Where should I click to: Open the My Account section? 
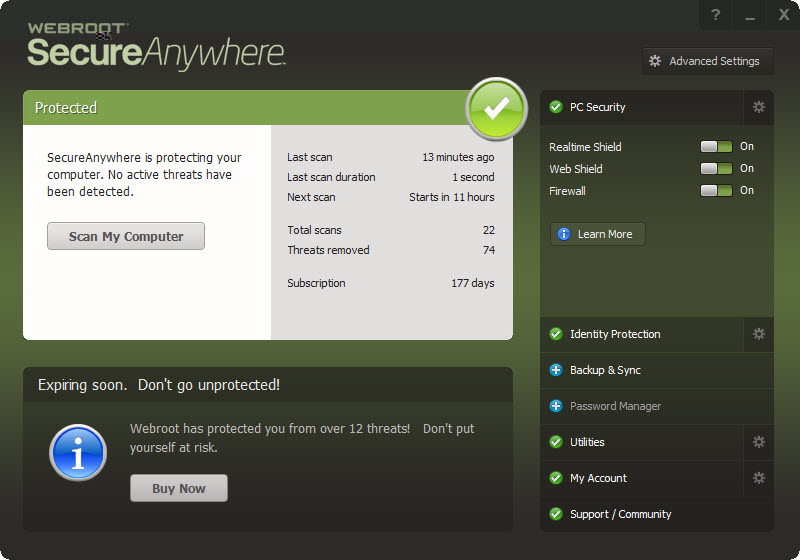coord(641,478)
